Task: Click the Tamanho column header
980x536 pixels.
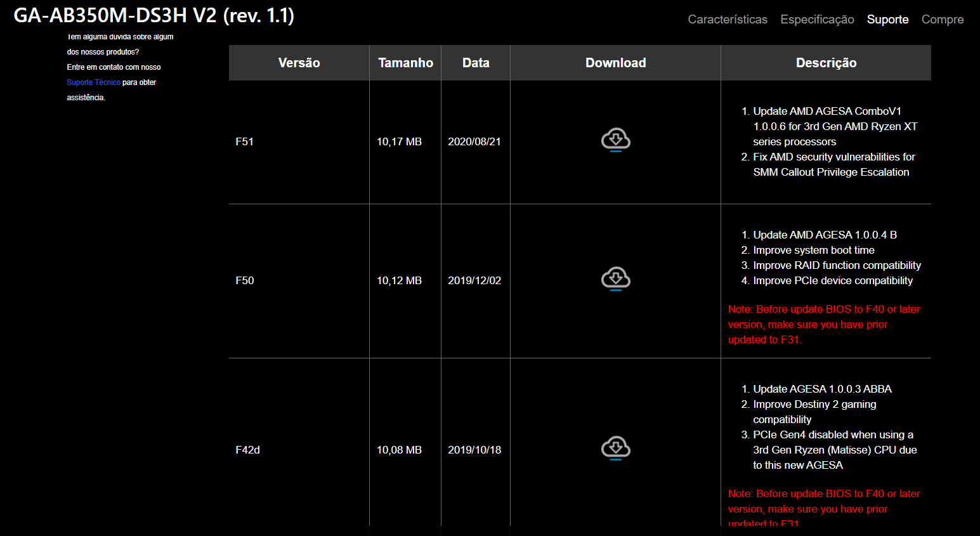Action: pos(405,63)
